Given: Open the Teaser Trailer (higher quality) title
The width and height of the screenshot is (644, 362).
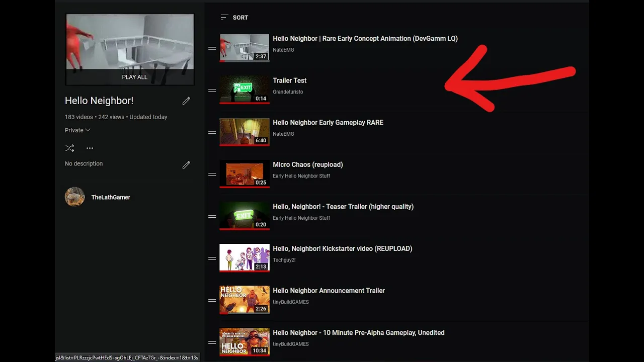Looking at the screenshot, I should pyautogui.click(x=343, y=207).
